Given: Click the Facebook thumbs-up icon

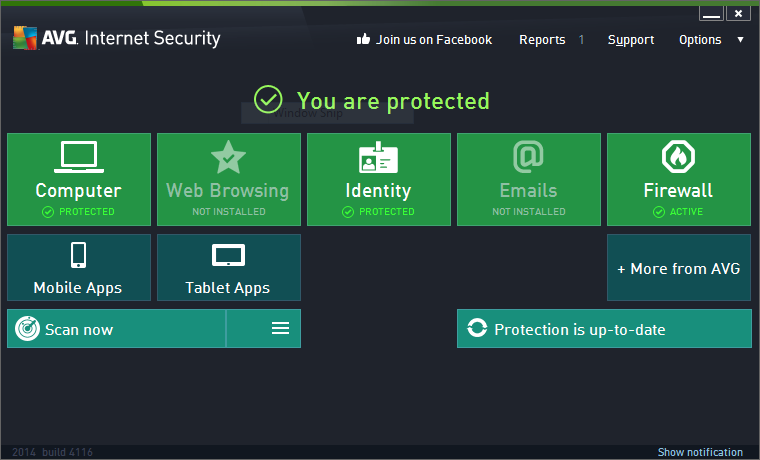Looking at the screenshot, I should pos(363,39).
